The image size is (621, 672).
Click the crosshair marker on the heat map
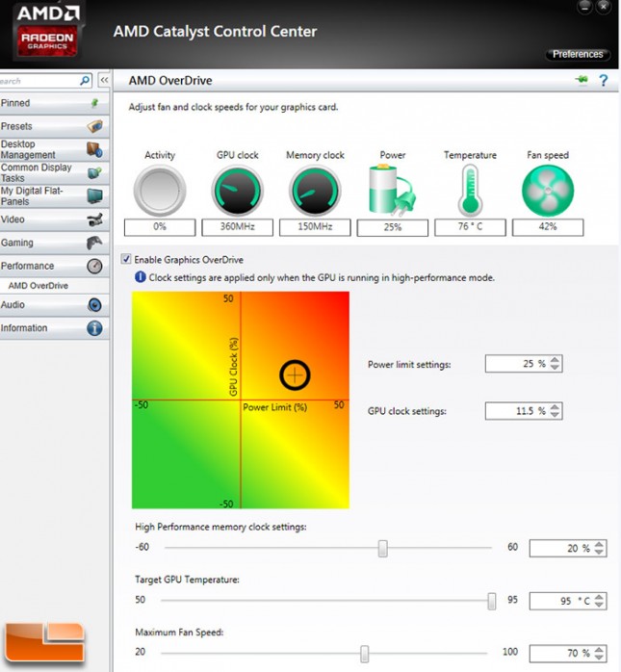pyautogui.click(x=295, y=375)
